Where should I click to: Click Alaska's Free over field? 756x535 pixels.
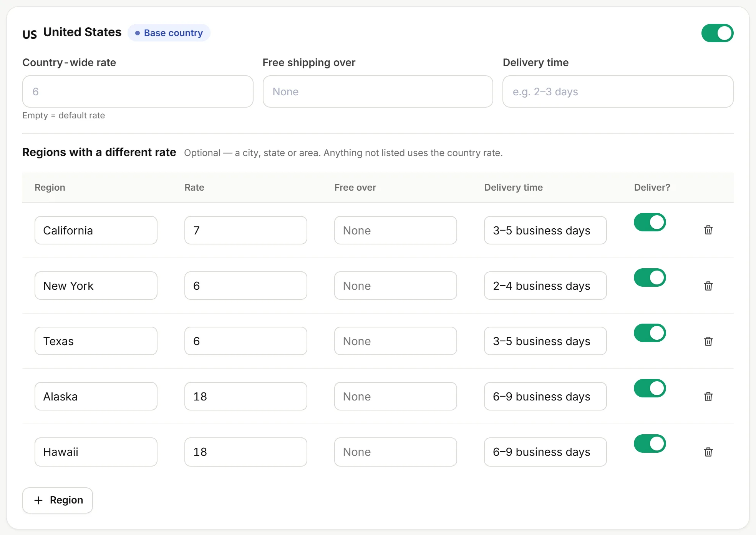pos(396,396)
